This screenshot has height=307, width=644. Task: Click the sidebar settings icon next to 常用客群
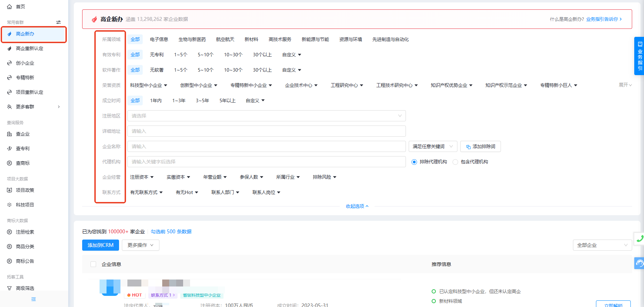tap(58, 22)
